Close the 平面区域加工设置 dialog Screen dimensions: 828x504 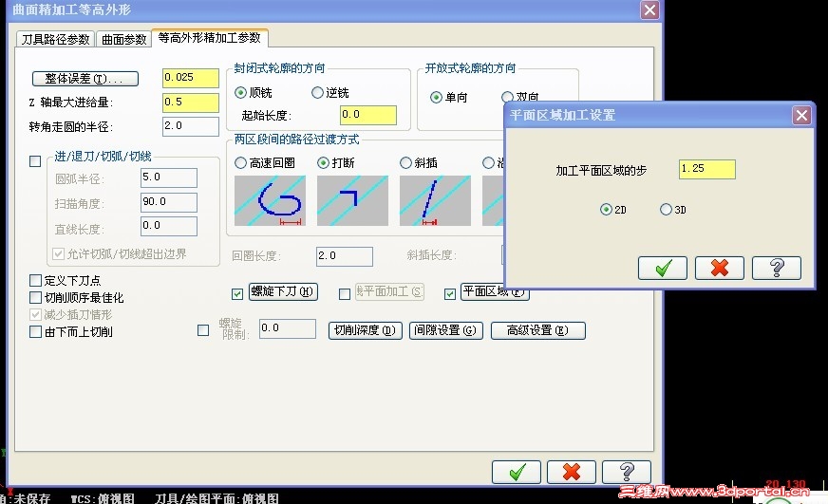[801, 115]
